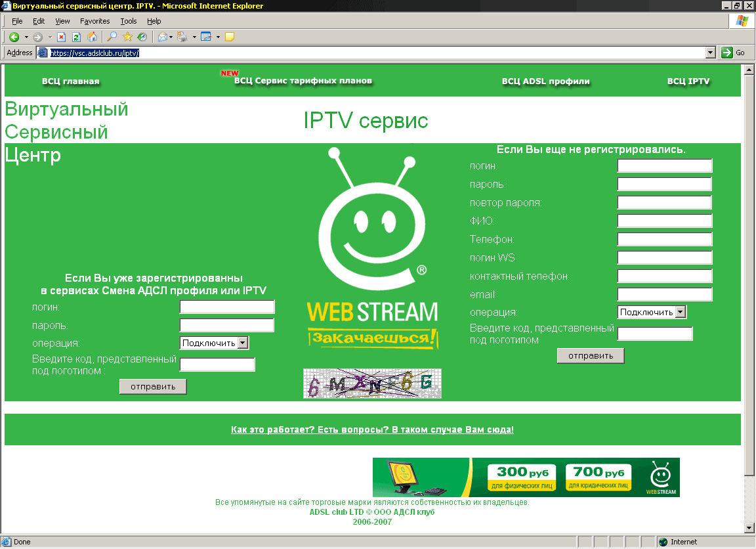756x549 pixels.
Task: Open the address bar URL dropdown
Action: point(711,53)
